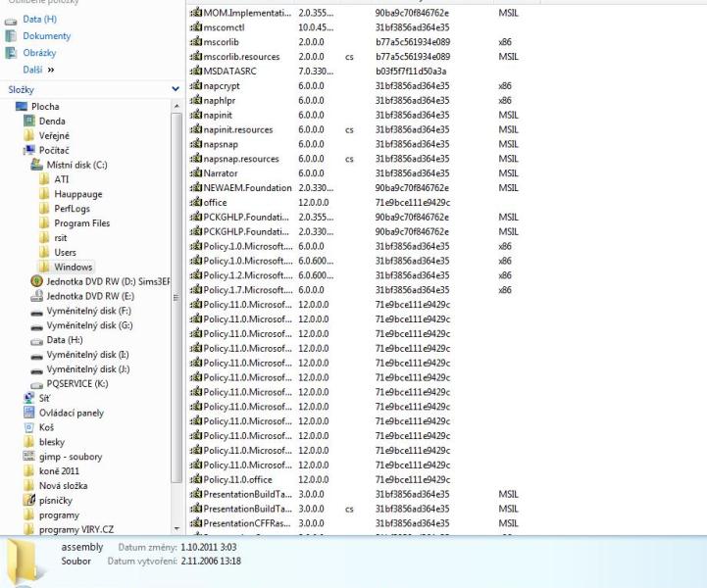The image size is (707, 588).
Task: Click Vyměnitelný disk (I:) drive icon
Action: click(36, 356)
